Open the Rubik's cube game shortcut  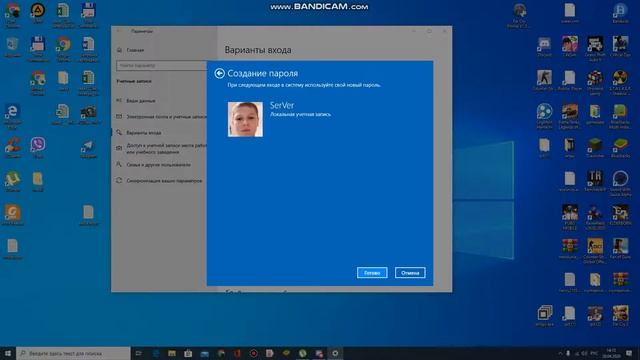coord(595,82)
